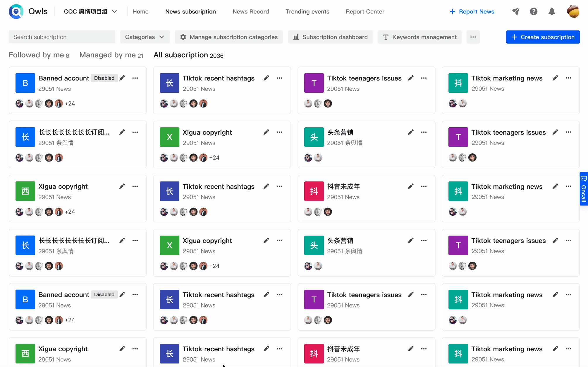Viewport: 588px width, 367px height.
Task: Open more menu on topmost Tiktok marketing news
Action: point(568,78)
